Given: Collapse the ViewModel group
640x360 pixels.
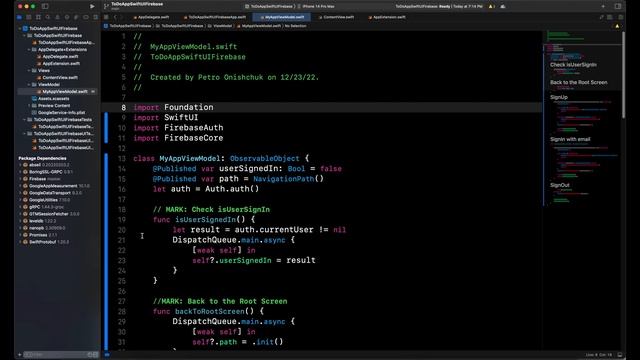Looking at the screenshot, I should tap(29, 84).
